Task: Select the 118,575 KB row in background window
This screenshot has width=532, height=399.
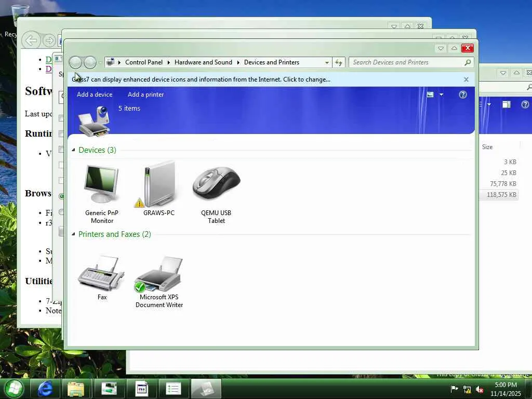Action: tap(499, 195)
